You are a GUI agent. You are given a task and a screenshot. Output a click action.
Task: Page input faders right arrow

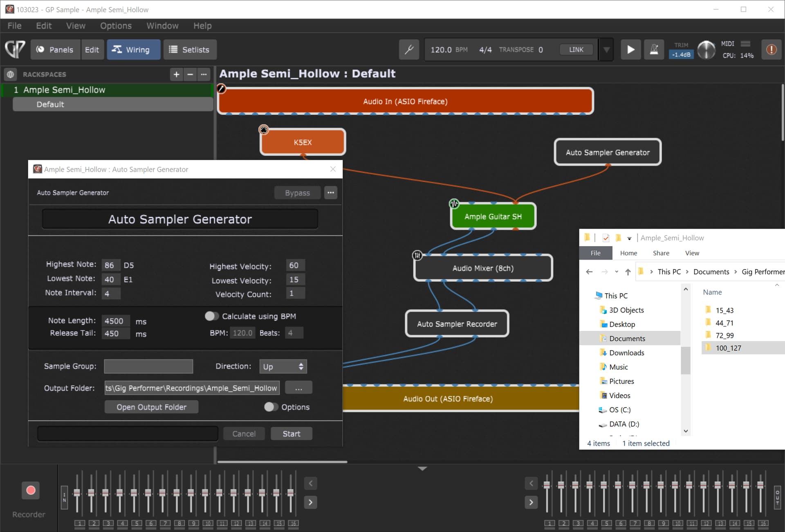point(311,502)
